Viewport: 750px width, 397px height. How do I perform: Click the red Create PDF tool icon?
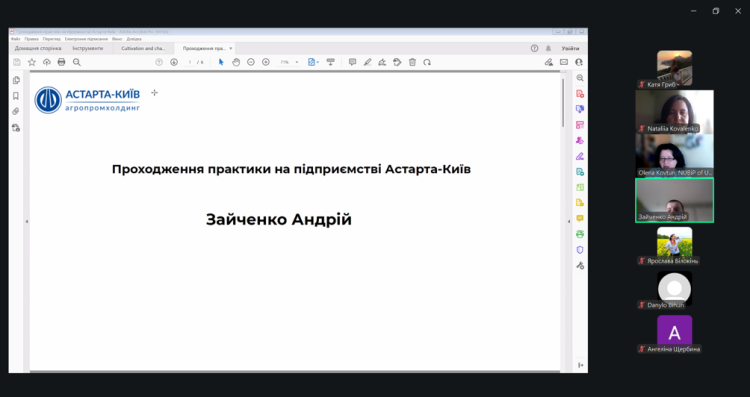[x=580, y=94]
